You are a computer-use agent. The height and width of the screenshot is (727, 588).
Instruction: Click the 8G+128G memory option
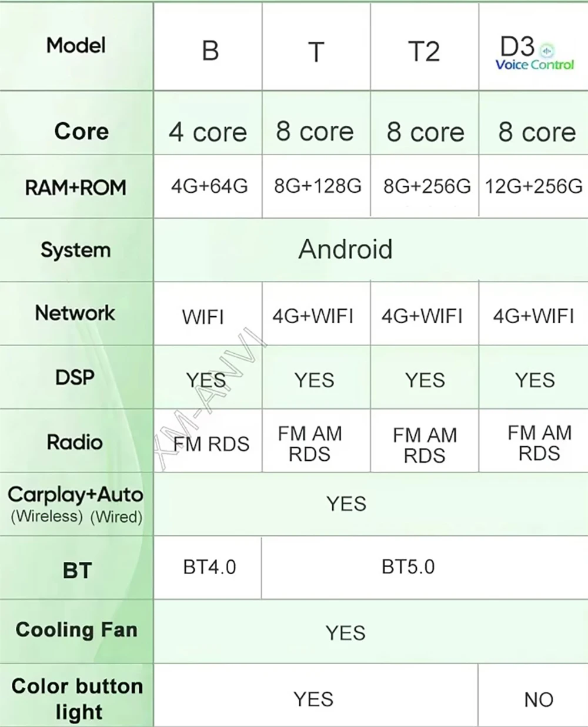click(x=318, y=186)
